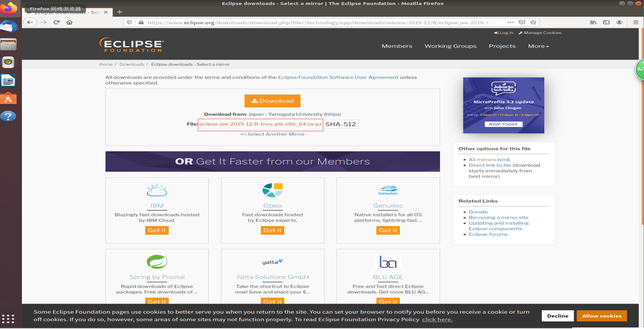Image resolution: width=644 pixels, height=329 pixels.
Task: Go to Downloads in the breadcrumb
Action: point(132,64)
